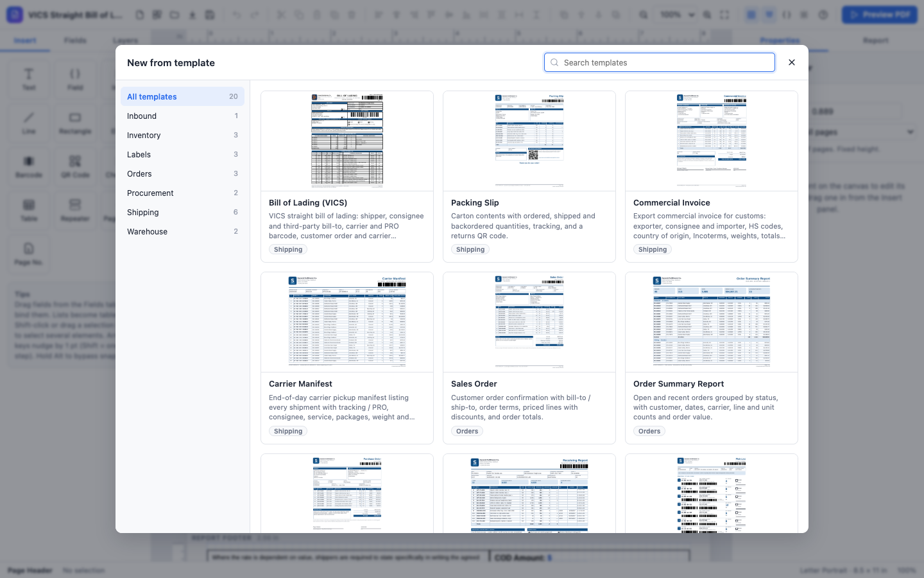Select the Warehouse category
The width and height of the screenshot is (924, 578).
click(182, 231)
